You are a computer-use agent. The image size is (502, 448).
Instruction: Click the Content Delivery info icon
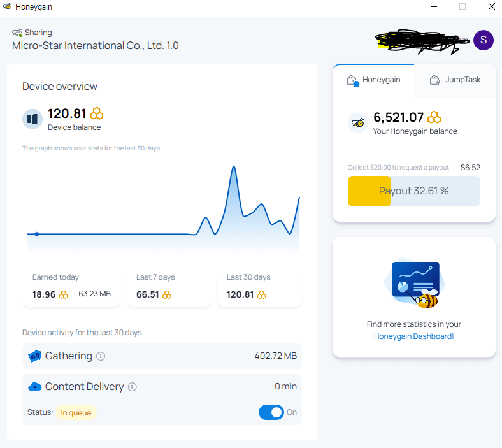pos(133,387)
